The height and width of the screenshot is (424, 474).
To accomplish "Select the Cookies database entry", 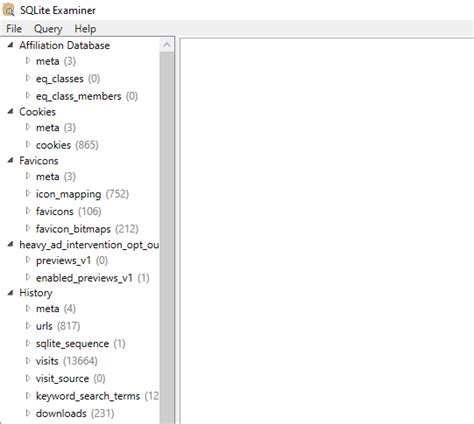I will (37, 112).
